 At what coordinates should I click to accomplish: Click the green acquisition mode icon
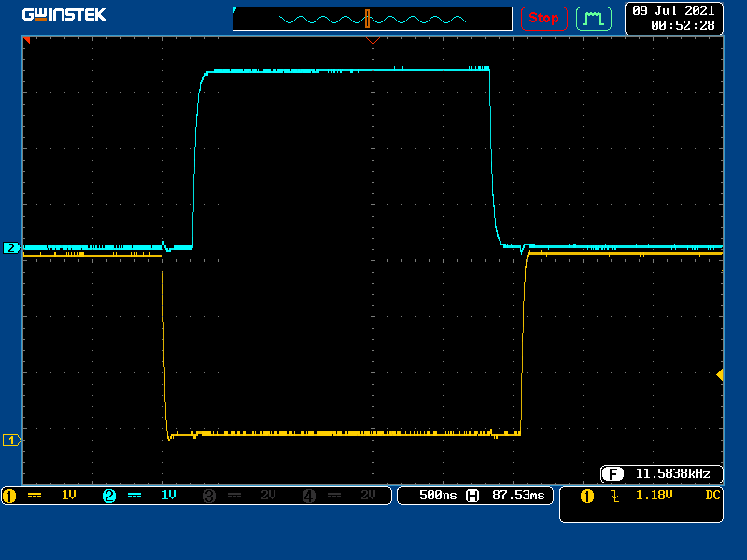pyautogui.click(x=592, y=18)
